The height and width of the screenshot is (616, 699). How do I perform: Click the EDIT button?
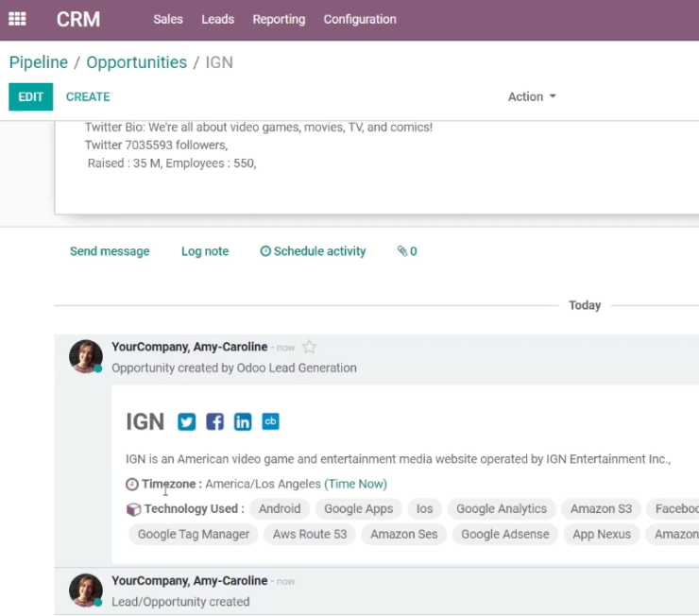31,96
